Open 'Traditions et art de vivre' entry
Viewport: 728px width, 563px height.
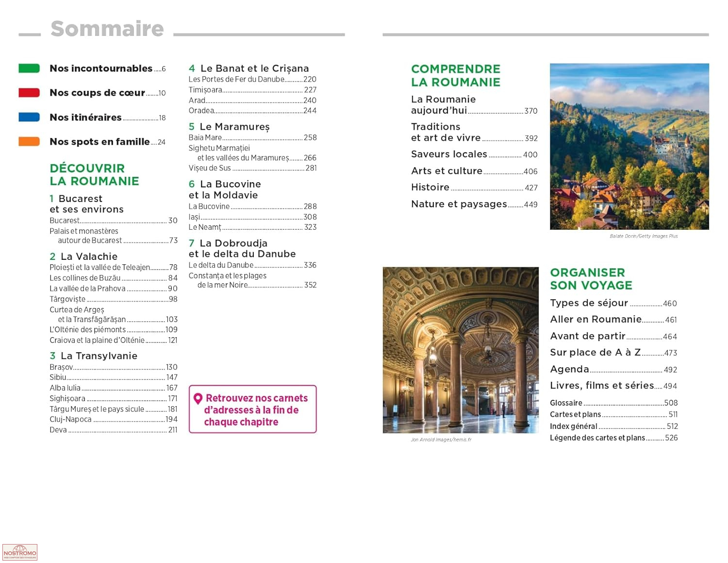point(474,132)
